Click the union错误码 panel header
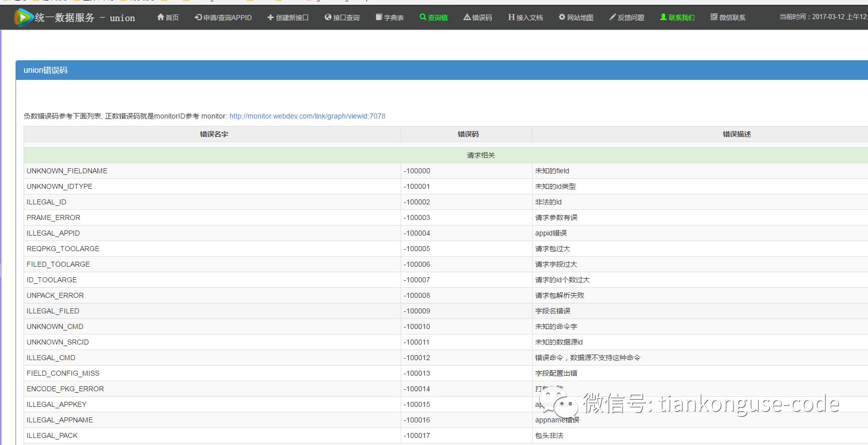This screenshot has height=445, width=868. [442, 70]
